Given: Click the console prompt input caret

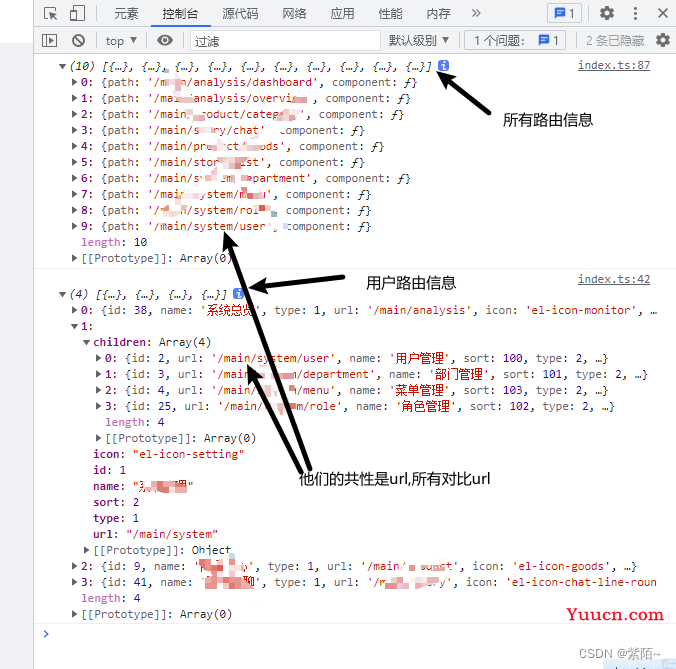Looking at the screenshot, I should (x=46, y=634).
